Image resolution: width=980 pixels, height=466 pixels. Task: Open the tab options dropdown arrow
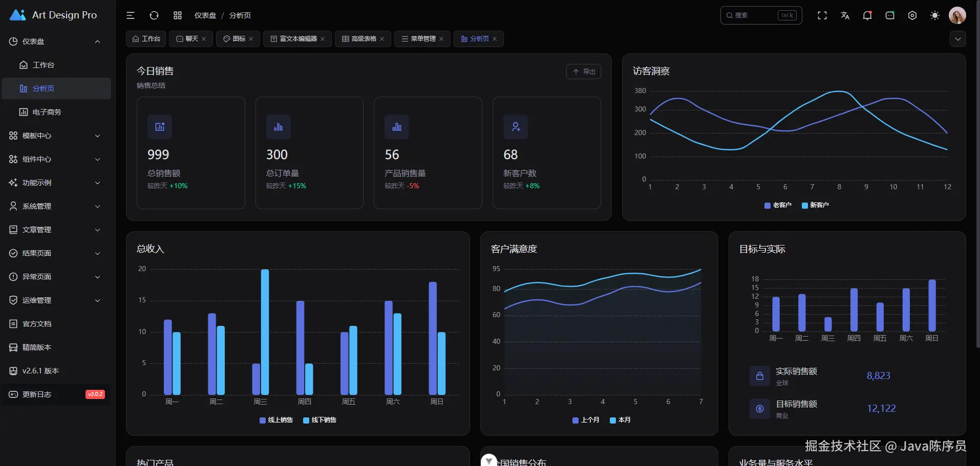[958, 39]
